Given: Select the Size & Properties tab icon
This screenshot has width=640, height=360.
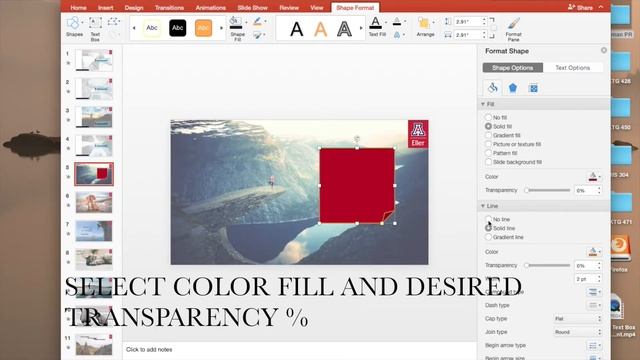Looking at the screenshot, I should [533, 88].
